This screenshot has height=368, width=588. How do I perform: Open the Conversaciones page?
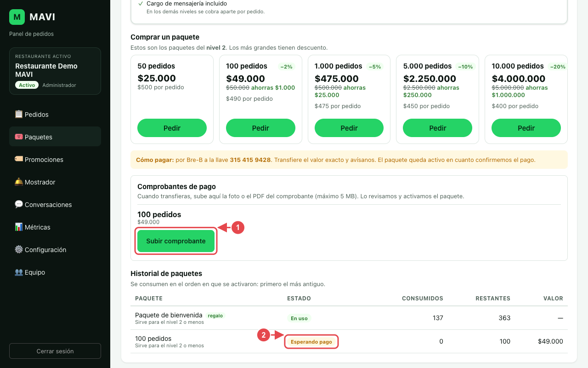[55, 204]
